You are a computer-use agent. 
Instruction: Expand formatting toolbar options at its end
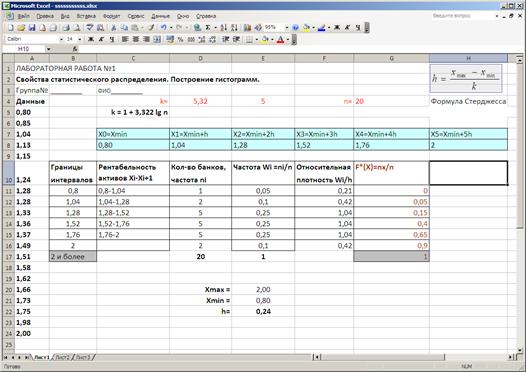[294, 40]
